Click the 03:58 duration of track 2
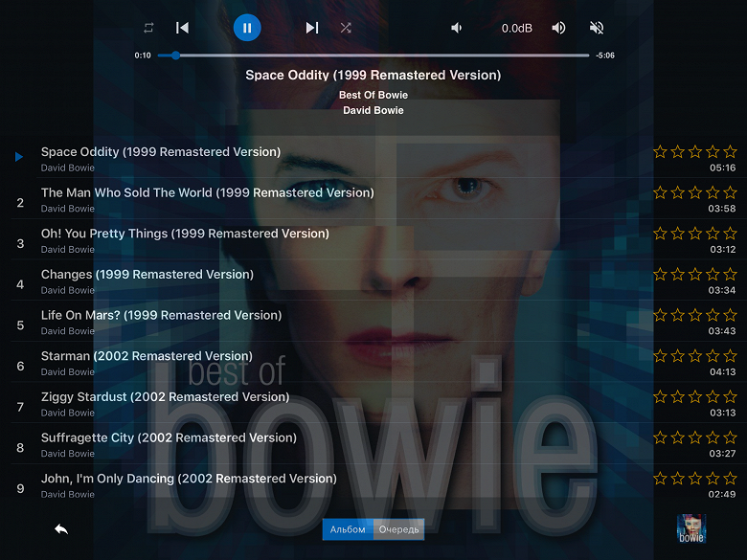Viewport: 747px width, 560px height. (722, 209)
